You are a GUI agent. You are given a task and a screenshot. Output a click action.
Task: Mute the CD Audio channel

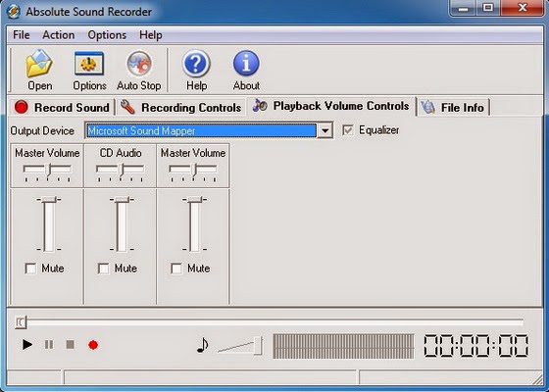(104, 269)
